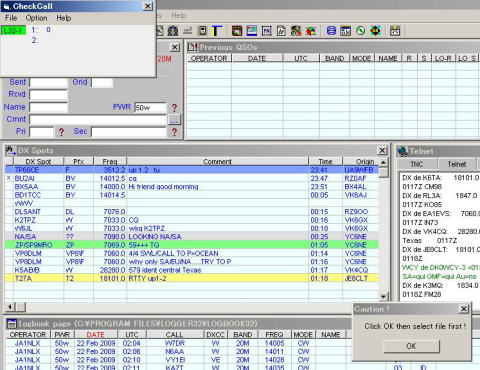
Task: Click the small radio box toolbar icon
Action: click(202, 31)
